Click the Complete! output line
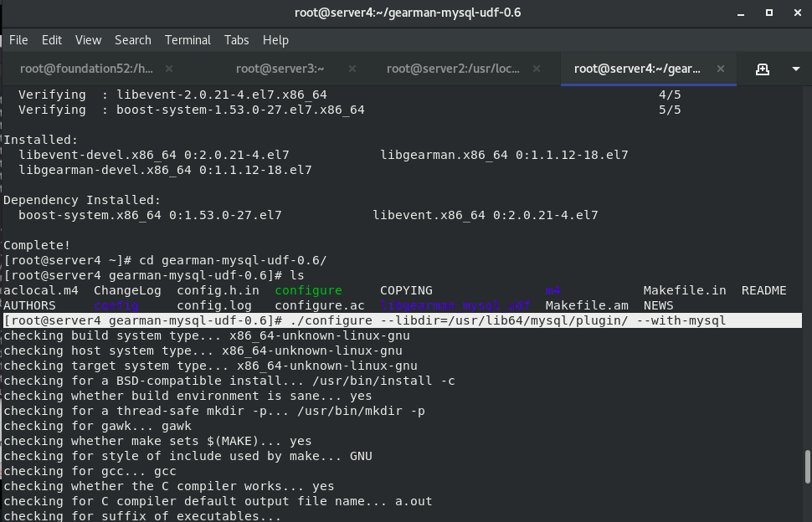This screenshot has width=812, height=522. [x=37, y=245]
